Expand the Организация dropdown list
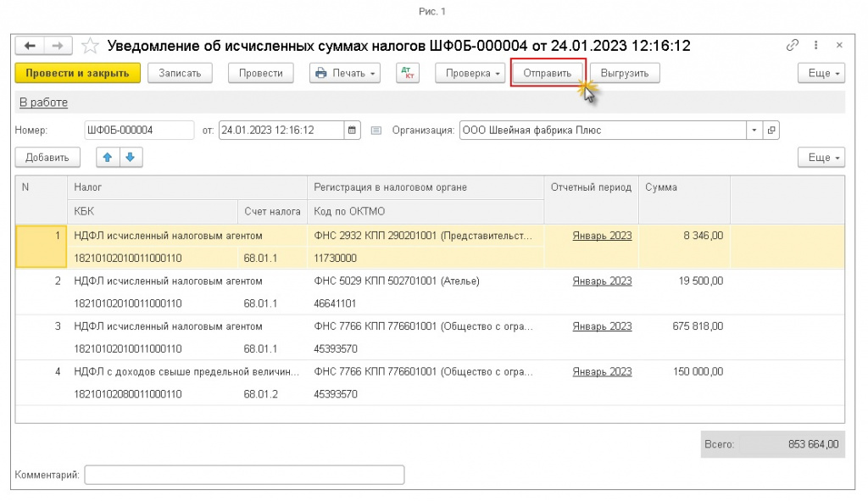 754,130
